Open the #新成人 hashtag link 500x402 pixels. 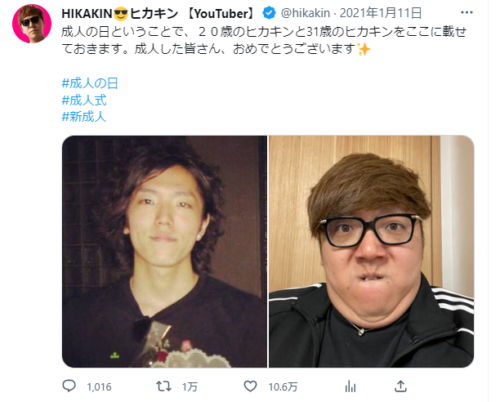point(84,117)
